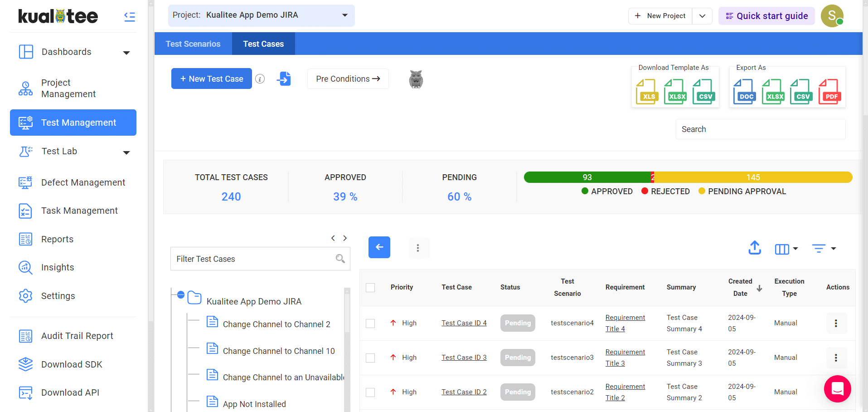Click the import test cases icon
Image resolution: width=868 pixels, height=412 pixels.
(x=284, y=79)
